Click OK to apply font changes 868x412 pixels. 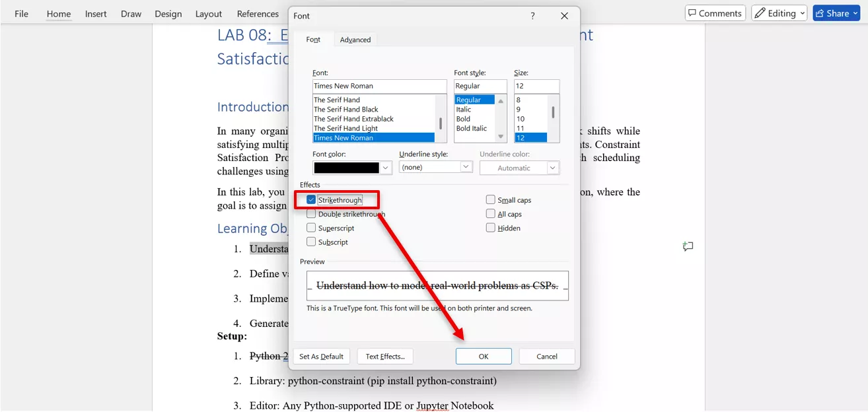point(484,356)
